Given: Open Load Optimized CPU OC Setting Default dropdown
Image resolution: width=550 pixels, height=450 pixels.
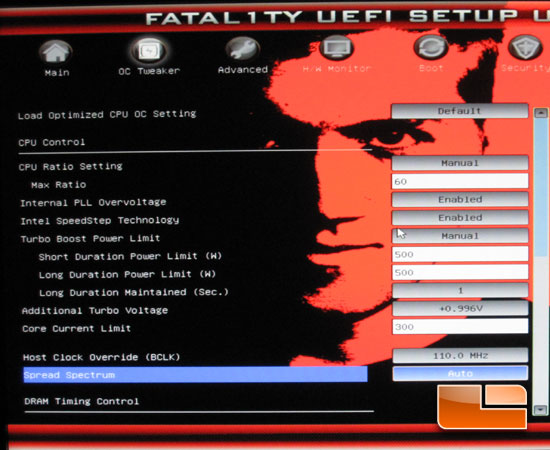Looking at the screenshot, I should [460, 111].
